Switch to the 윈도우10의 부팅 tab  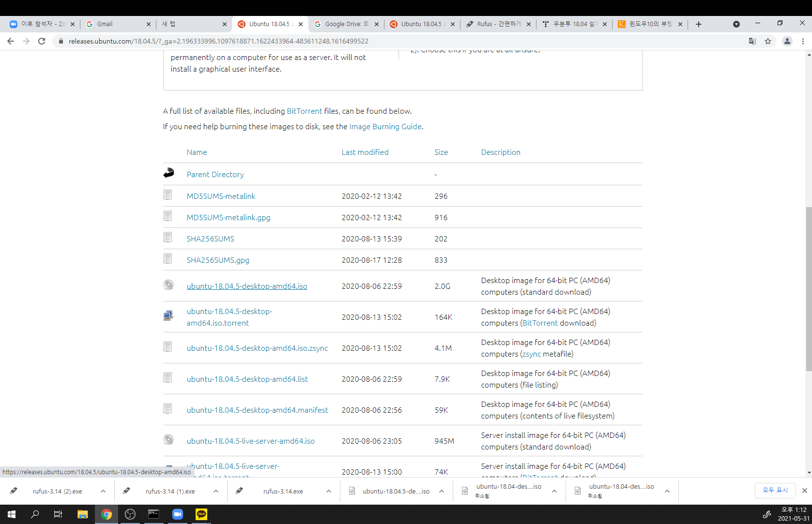click(x=650, y=24)
